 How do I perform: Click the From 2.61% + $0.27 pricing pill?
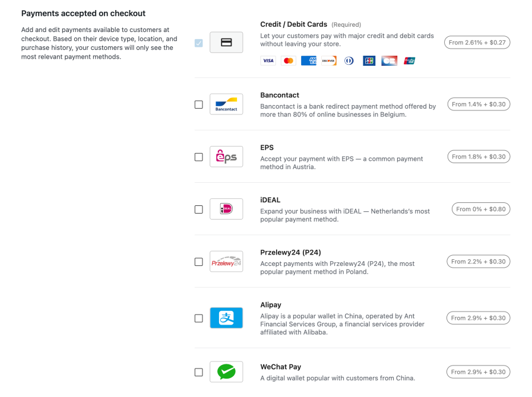(x=477, y=42)
